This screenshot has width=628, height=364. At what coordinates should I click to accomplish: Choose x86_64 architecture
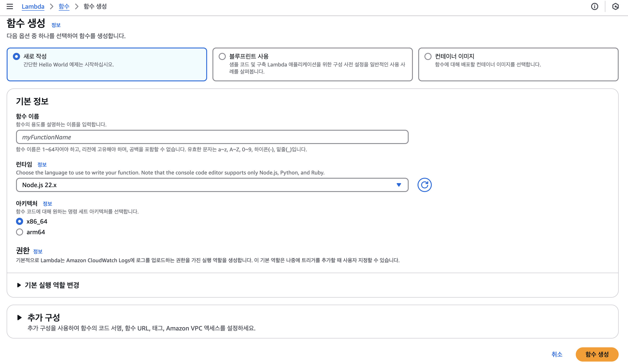pos(19,221)
